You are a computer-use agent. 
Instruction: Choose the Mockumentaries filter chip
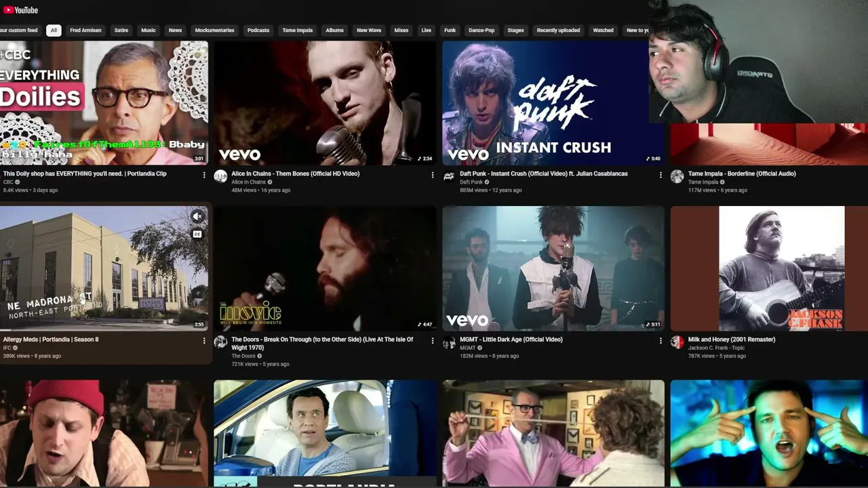click(214, 30)
